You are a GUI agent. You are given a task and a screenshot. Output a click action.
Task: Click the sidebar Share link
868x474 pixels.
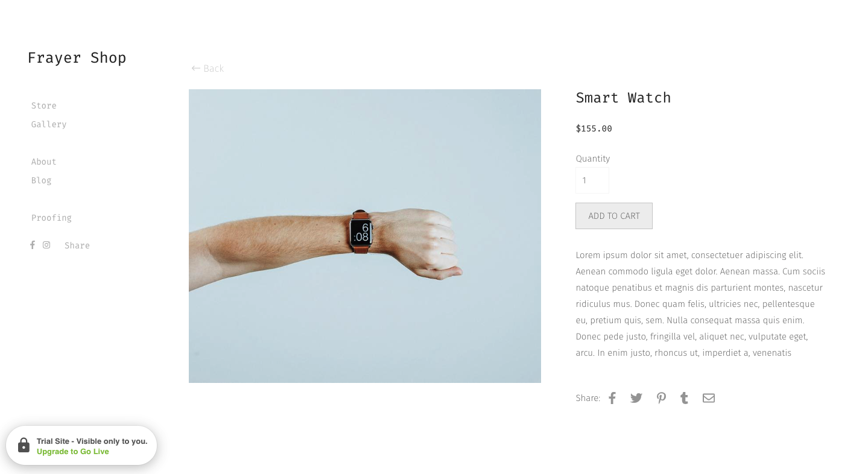77,245
